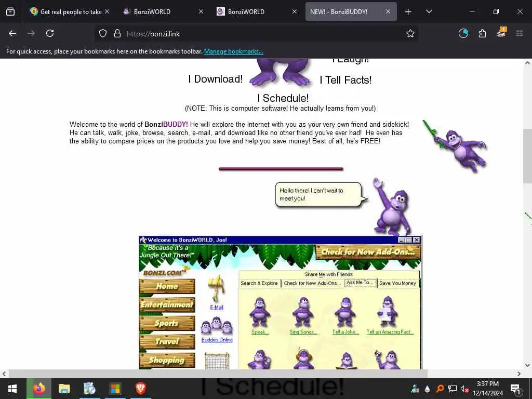Open the 'Speak...' link
This screenshot has height=399, width=532.
(260, 332)
